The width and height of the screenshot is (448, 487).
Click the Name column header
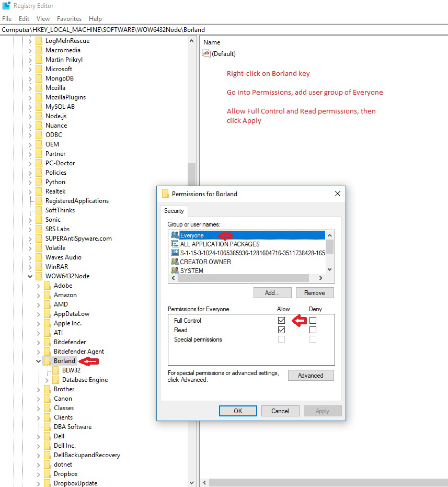point(211,42)
